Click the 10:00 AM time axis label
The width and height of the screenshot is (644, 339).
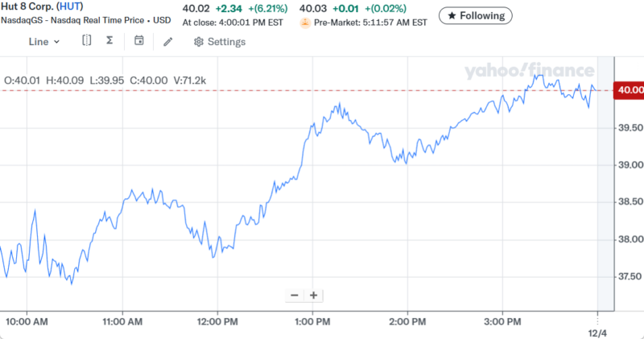27,321
